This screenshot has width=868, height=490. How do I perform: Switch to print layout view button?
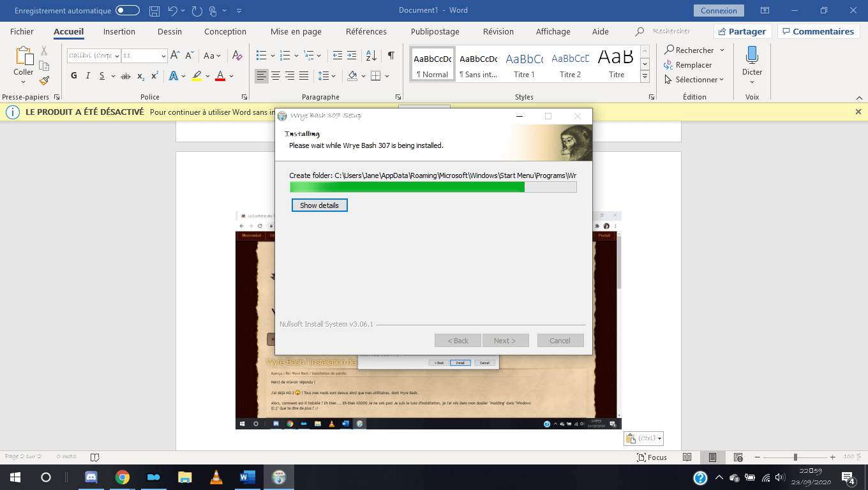click(712, 457)
